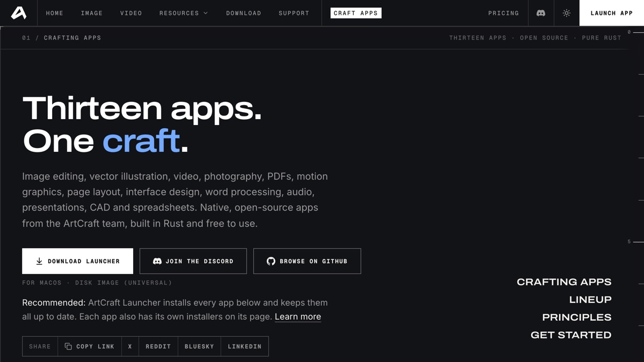This screenshot has width=644, height=362.
Task: Click the 'THIRTEEN APPS · OPEN SOURCE · PURE RUST' text
Action: 535,38
